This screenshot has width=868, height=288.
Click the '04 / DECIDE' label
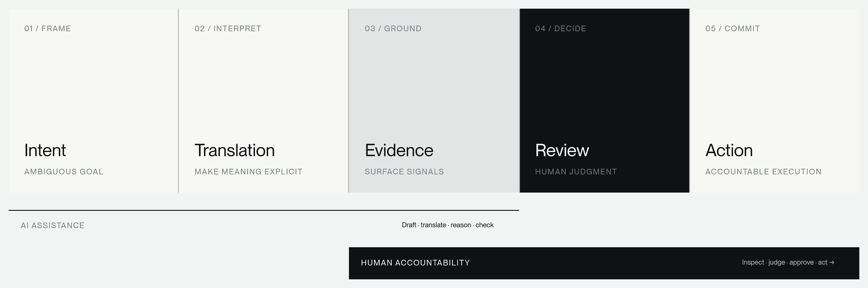(x=561, y=29)
